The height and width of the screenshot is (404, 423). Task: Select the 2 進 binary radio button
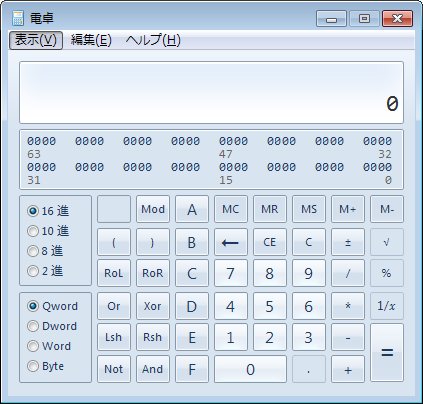(45, 271)
